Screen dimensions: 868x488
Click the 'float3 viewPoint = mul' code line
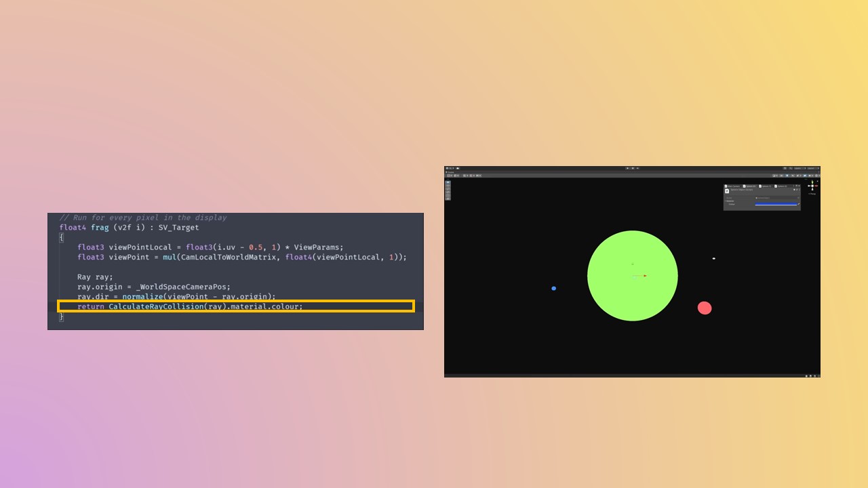[x=242, y=257]
